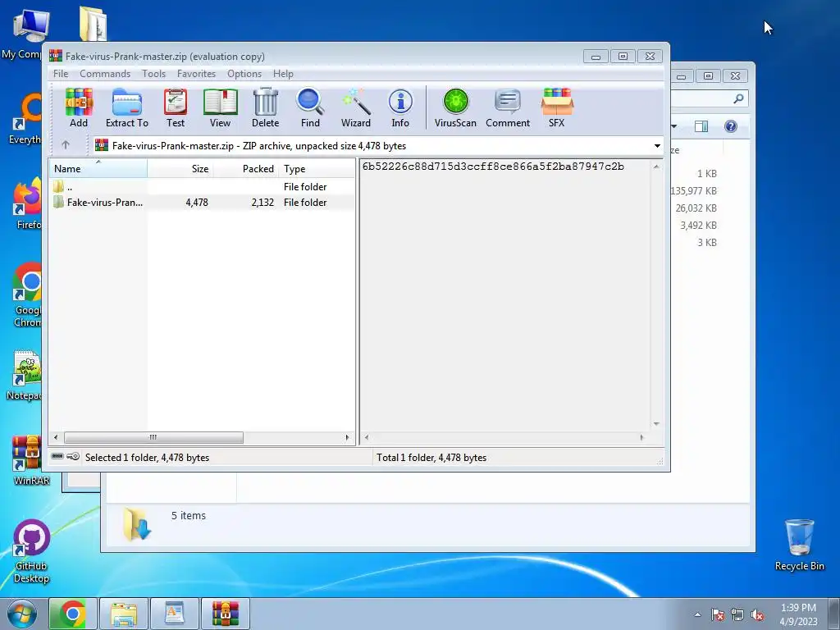The height and width of the screenshot is (630, 840).
Task: Click the SFX toolbar icon
Action: pos(557,107)
